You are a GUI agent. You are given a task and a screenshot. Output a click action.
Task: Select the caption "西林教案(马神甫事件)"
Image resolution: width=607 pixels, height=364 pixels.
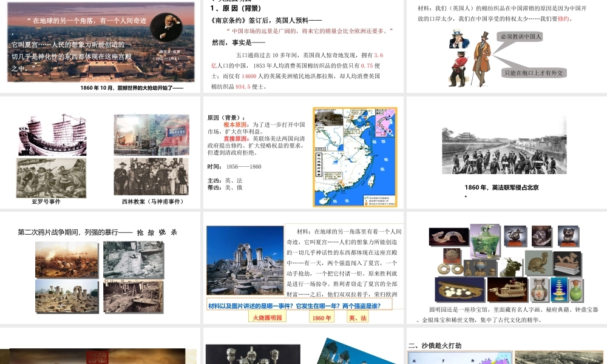(x=153, y=201)
